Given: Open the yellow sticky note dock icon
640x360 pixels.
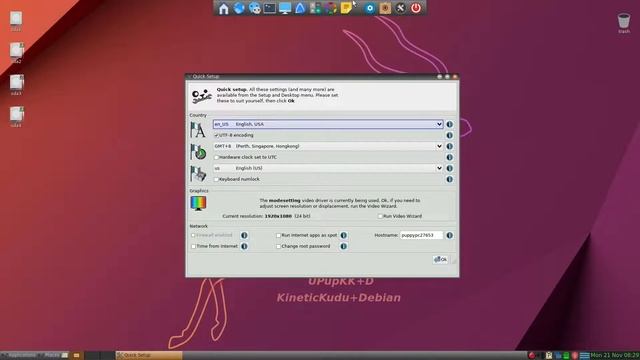Looking at the screenshot, I should 346,8.
